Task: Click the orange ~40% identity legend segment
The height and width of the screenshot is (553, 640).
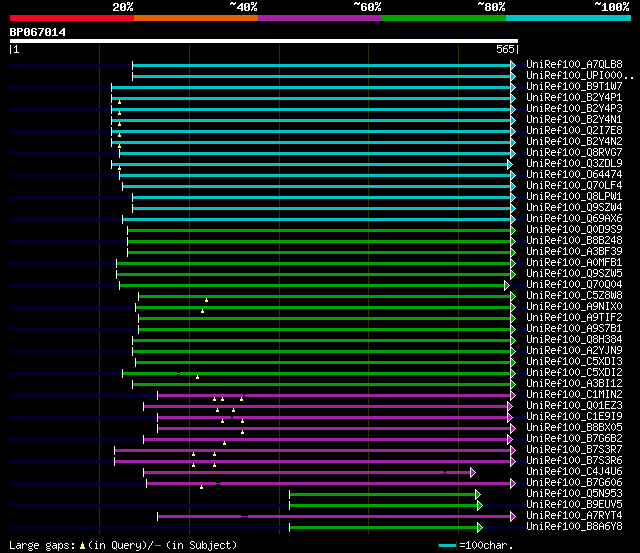Action: click(x=196, y=18)
